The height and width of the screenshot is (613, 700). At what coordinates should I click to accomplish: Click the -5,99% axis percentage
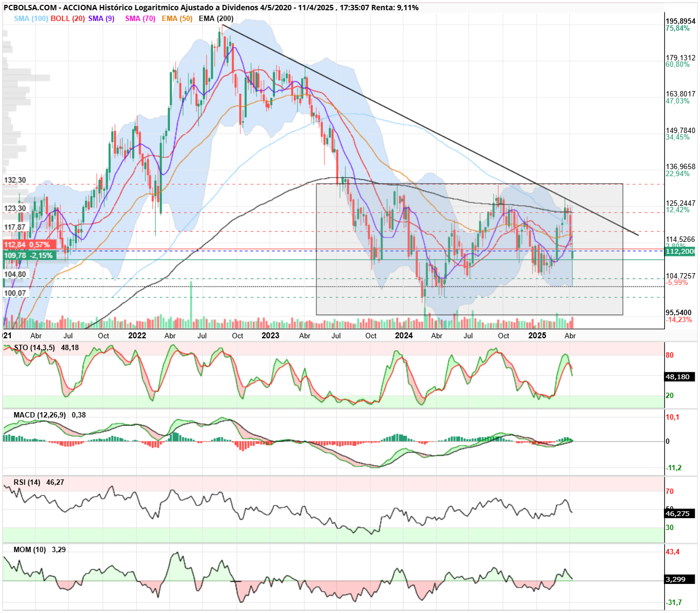[677, 283]
